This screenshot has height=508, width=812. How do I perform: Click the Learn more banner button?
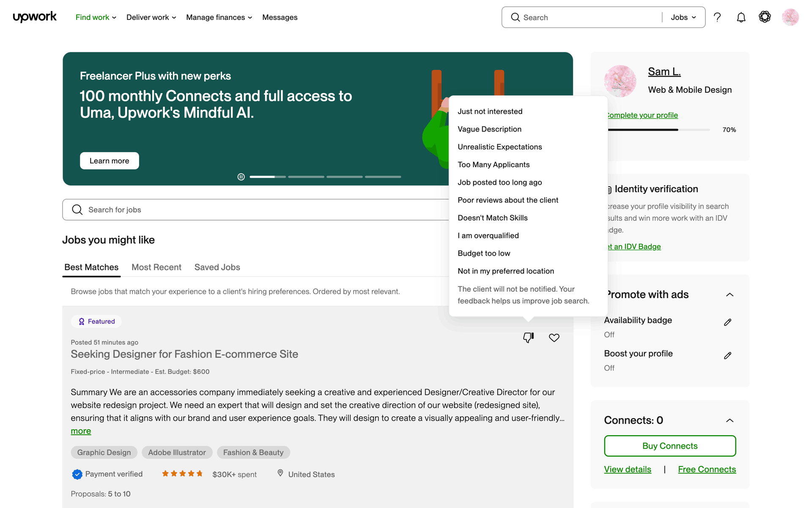pyautogui.click(x=110, y=161)
